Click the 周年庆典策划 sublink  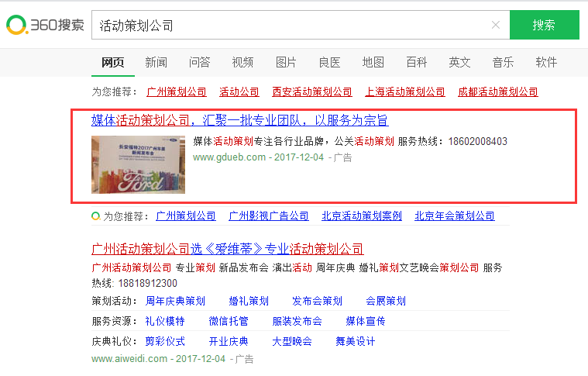[x=175, y=302]
